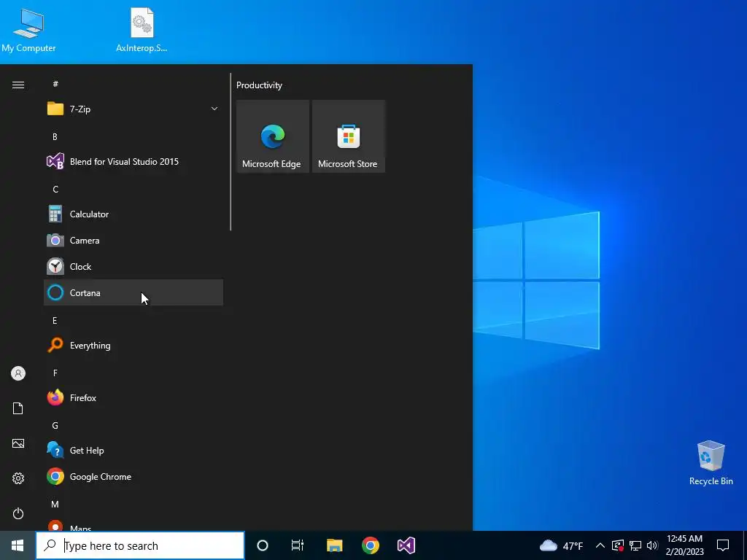Viewport: 747px width, 560px height.
Task: Show hidden system tray icons
Action: click(x=600, y=545)
